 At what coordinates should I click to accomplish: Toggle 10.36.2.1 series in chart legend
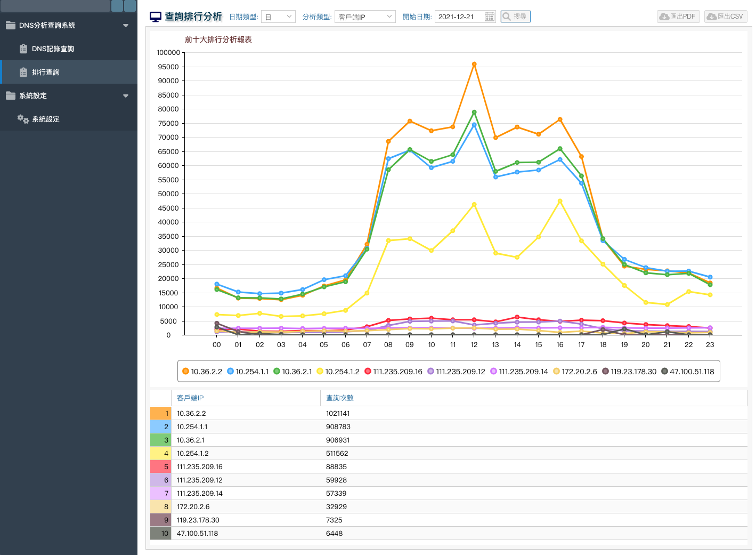point(292,372)
